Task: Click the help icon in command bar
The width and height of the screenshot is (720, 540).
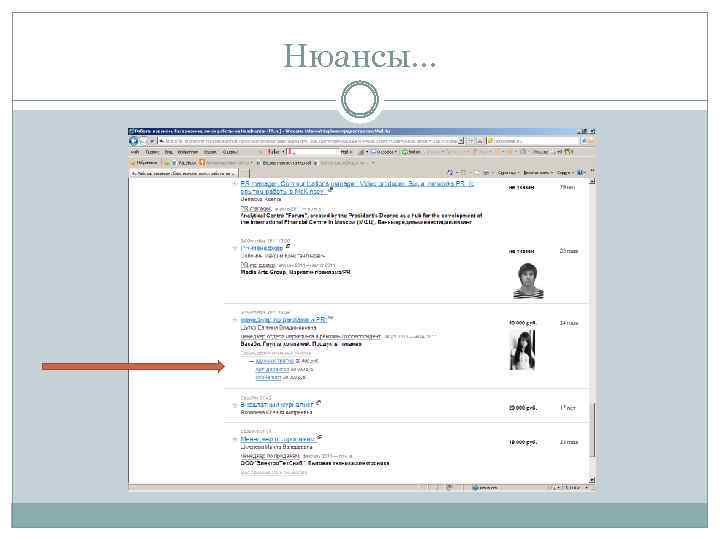Action: (x=581, y=173)
